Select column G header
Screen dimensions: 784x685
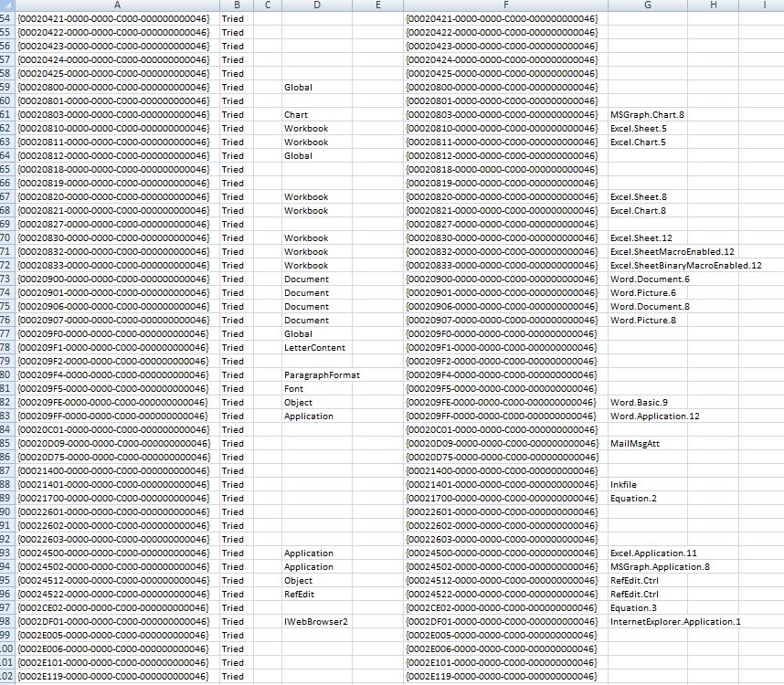[648, 5]
